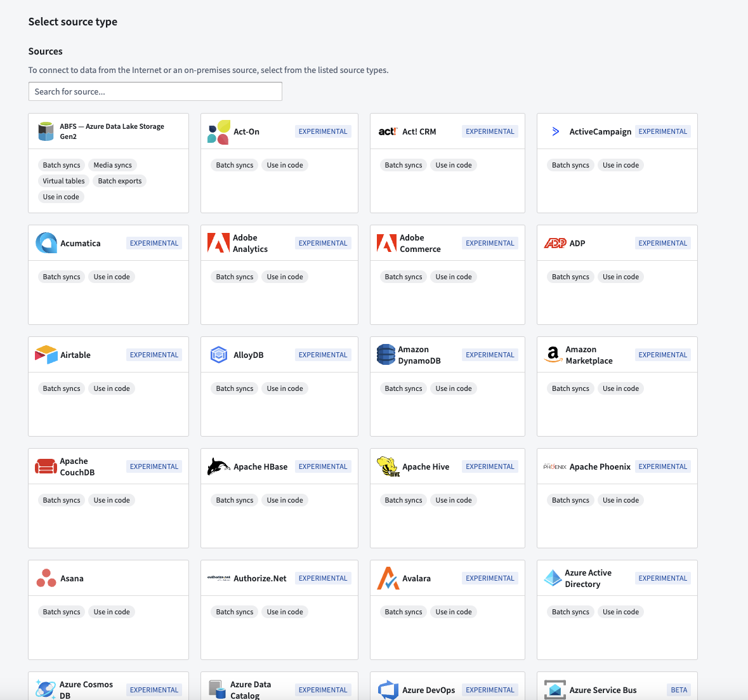Screen dimensions: 748x700
Task: Click the Apache Phoenix title text
Action: [600, 466]
